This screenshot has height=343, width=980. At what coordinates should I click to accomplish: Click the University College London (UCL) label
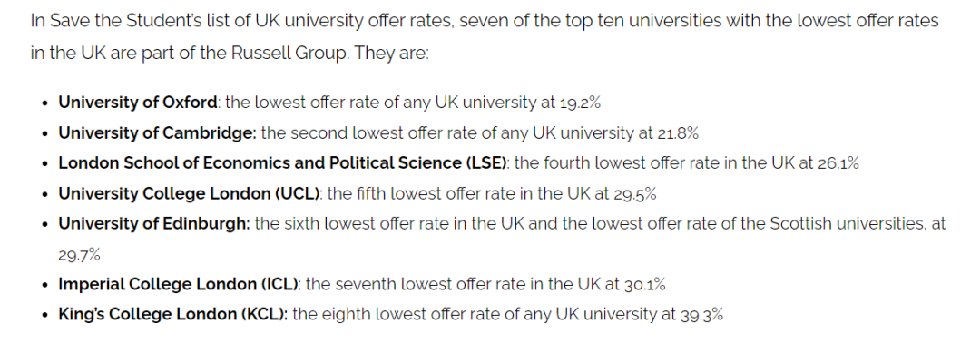(x=191, y=193)
